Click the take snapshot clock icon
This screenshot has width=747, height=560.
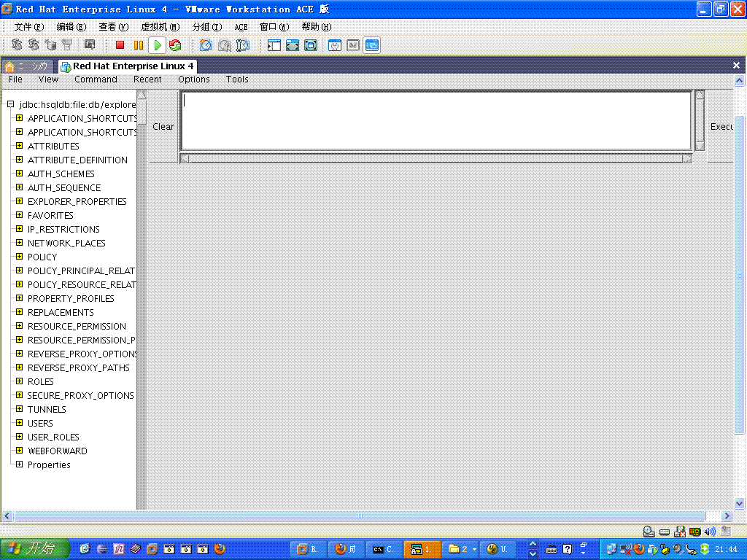[206, 45]
